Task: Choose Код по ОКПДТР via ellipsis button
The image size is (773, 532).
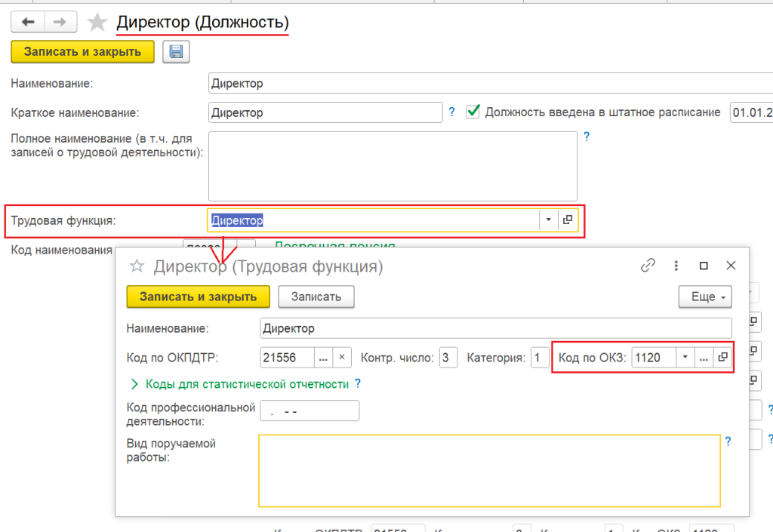Action: [322, 358]
